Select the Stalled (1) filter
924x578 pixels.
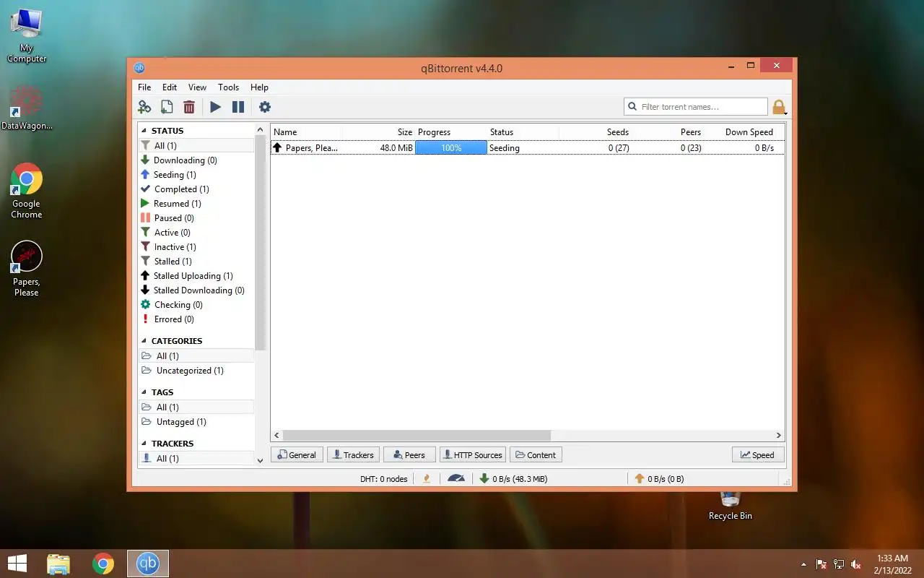196,262
